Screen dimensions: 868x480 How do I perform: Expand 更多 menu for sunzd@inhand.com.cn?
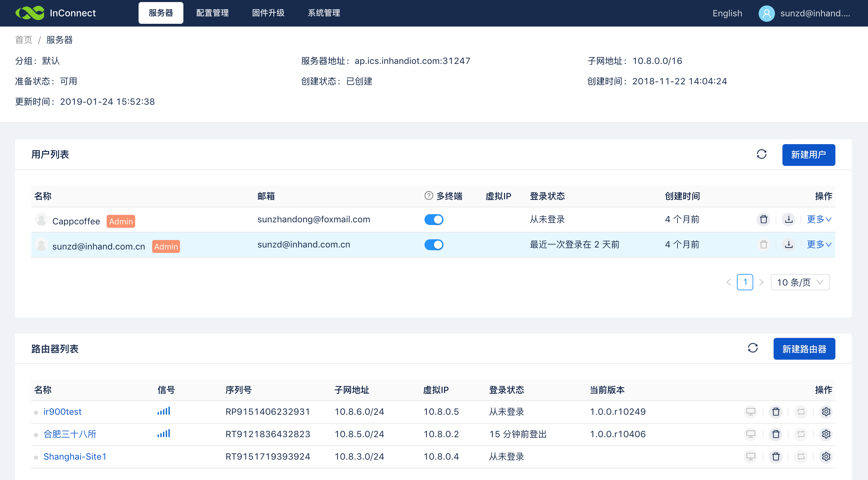click(819, 244)
